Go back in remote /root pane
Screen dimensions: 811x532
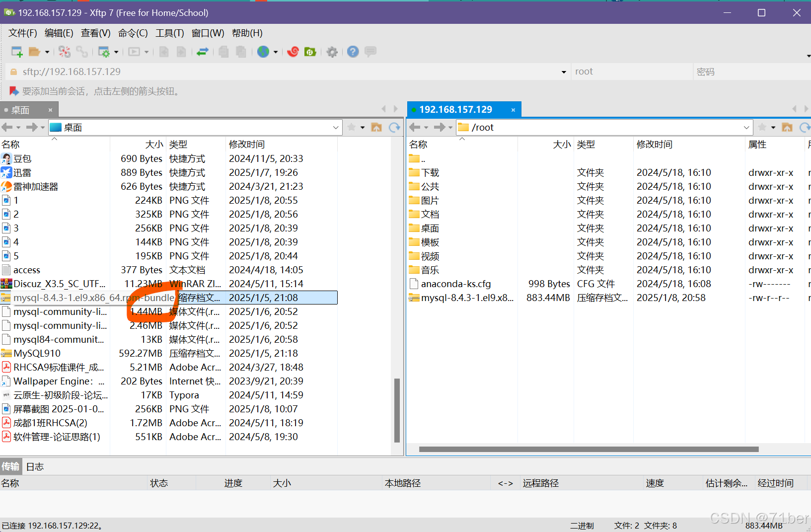[415, 128]
